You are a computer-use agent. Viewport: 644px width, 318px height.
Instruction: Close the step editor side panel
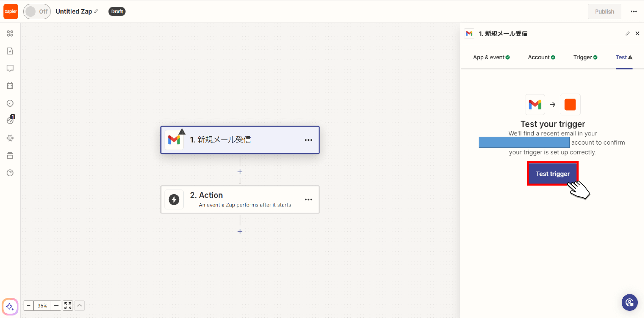(x=637, y=33)
